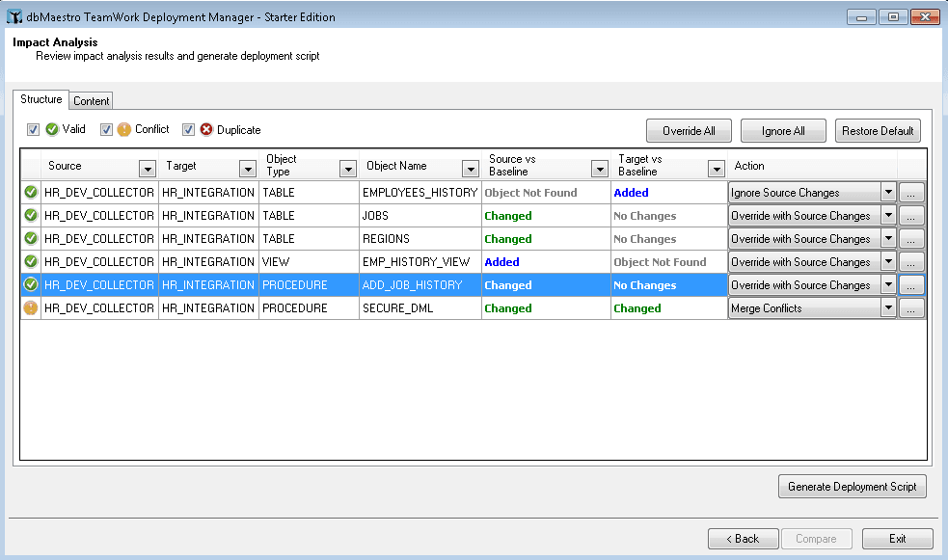Click the valid status icon in JOBS row
Screen dimensions: 948x560
tap(31, 216)
